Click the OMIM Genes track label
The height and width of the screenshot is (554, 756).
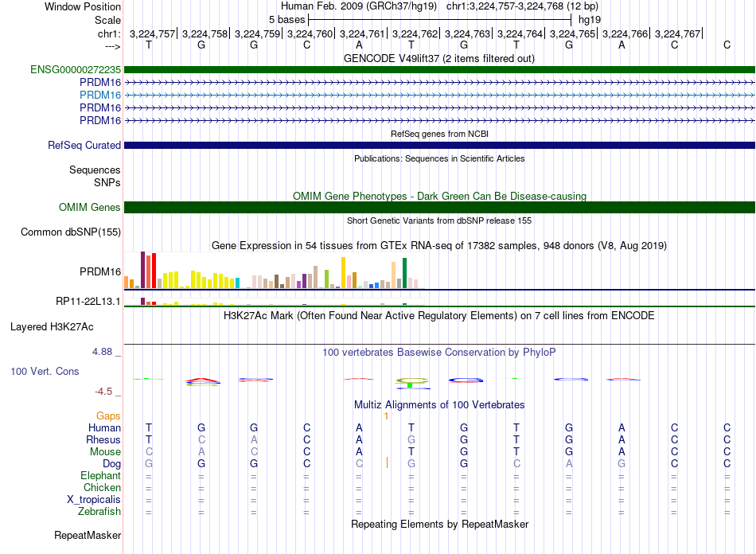tap(89, 207)
